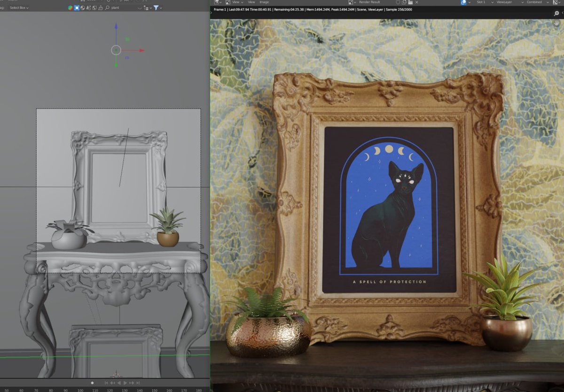This screenshot has width=564, height=392.
Task: Click the colorful viewport shading sphere icon
Action: point(70,8)
